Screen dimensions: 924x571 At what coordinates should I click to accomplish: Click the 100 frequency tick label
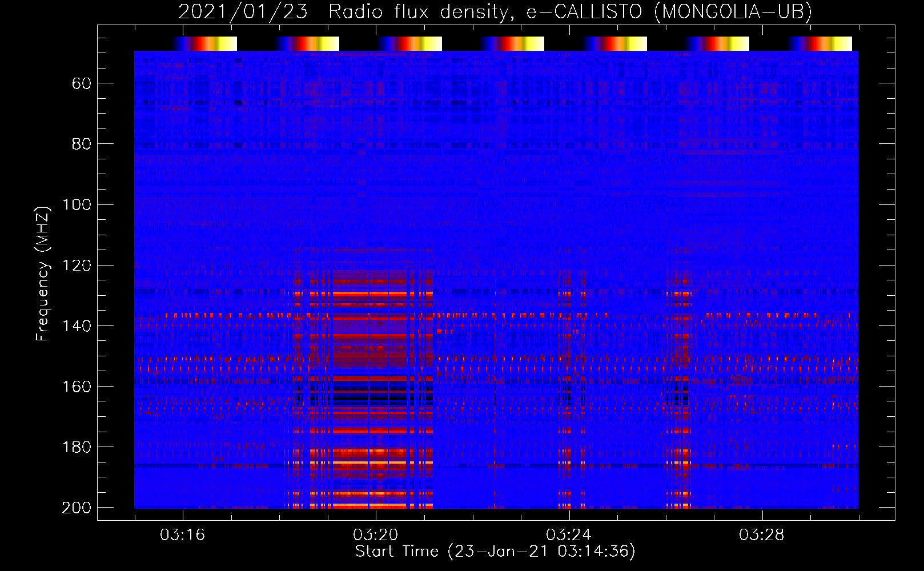point(77,204)
